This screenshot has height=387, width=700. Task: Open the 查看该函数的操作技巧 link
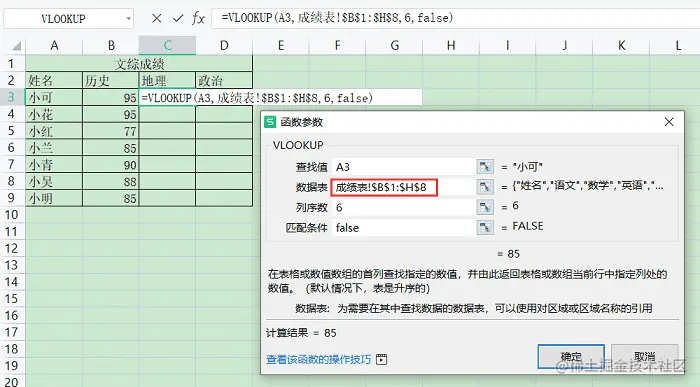318,359
